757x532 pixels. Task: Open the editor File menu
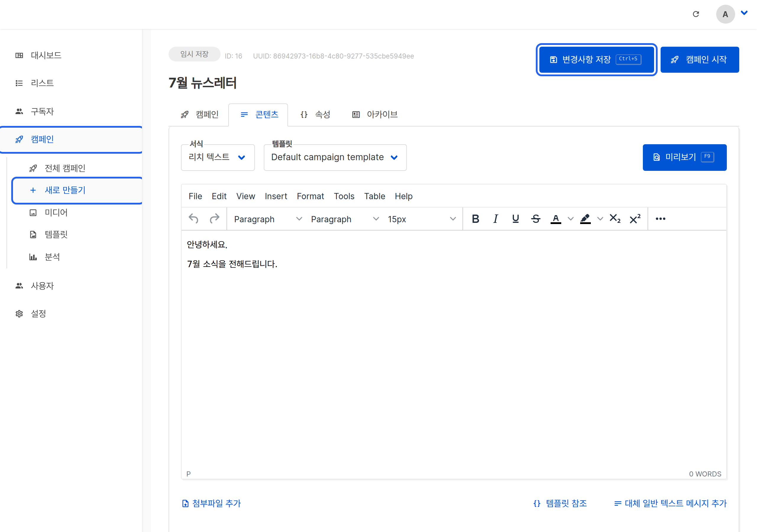pyautogui.click(x=195, y=196)
